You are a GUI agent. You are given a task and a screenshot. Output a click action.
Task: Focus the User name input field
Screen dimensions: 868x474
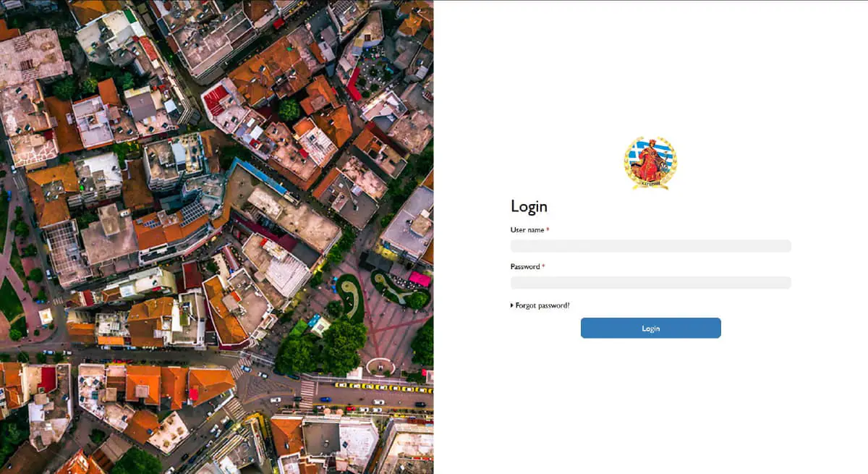pos(650,246)
